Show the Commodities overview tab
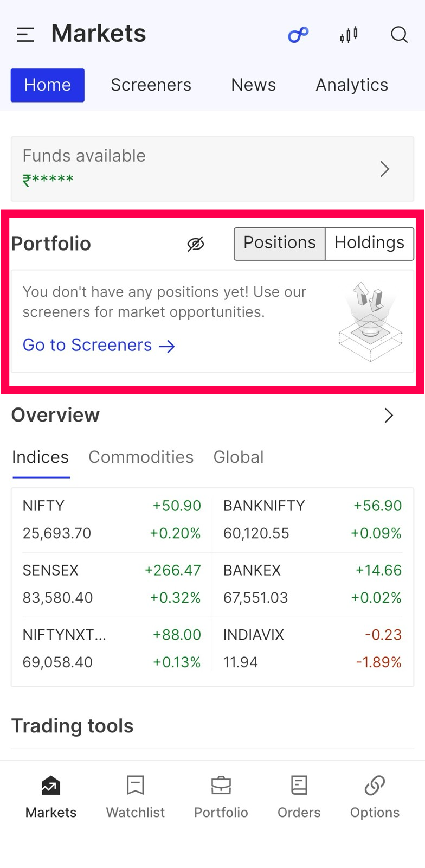The height and width of the screenshot is (868, 425). [x=141, y=457]
